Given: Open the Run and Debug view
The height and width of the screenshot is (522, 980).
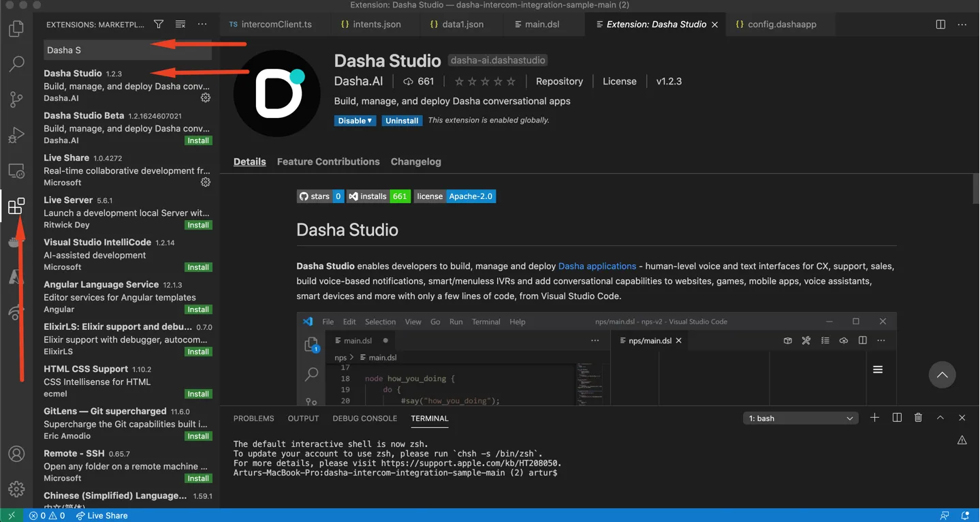Looking at the screenshot, I should point(16,135).
